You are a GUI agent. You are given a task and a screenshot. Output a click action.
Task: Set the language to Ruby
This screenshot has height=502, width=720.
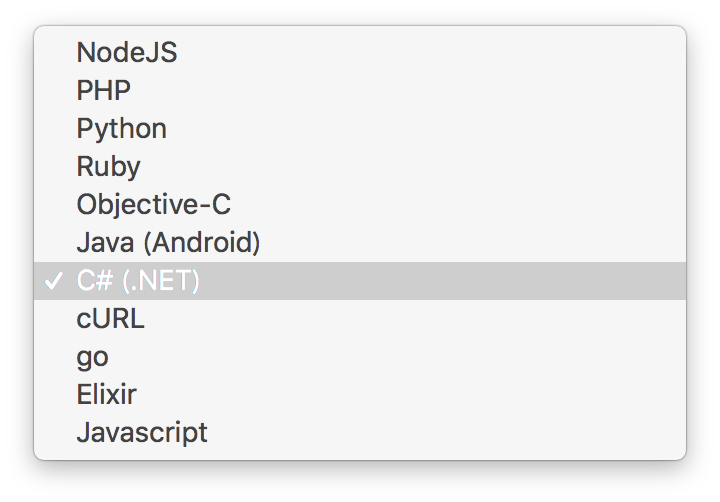[360, 167]
